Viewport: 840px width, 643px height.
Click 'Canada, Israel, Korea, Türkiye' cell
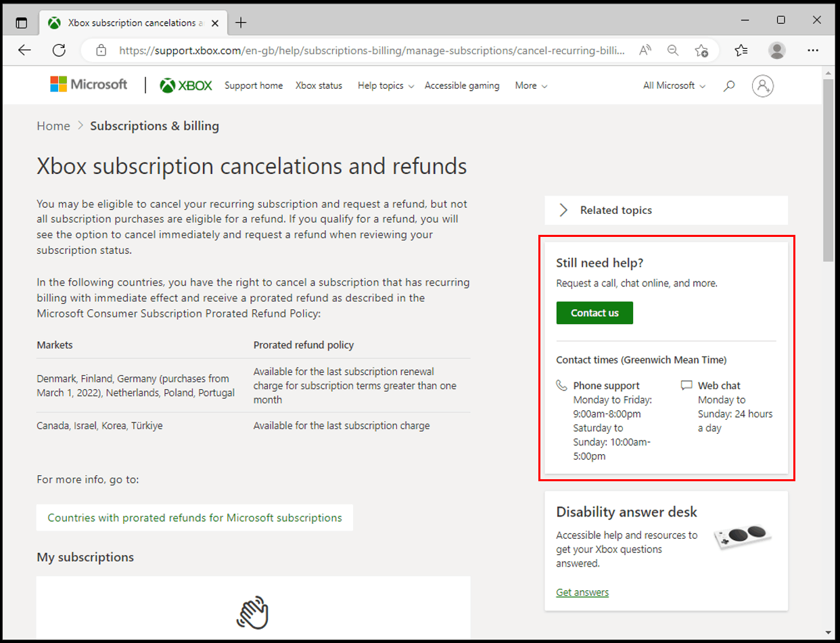(99, 426)
